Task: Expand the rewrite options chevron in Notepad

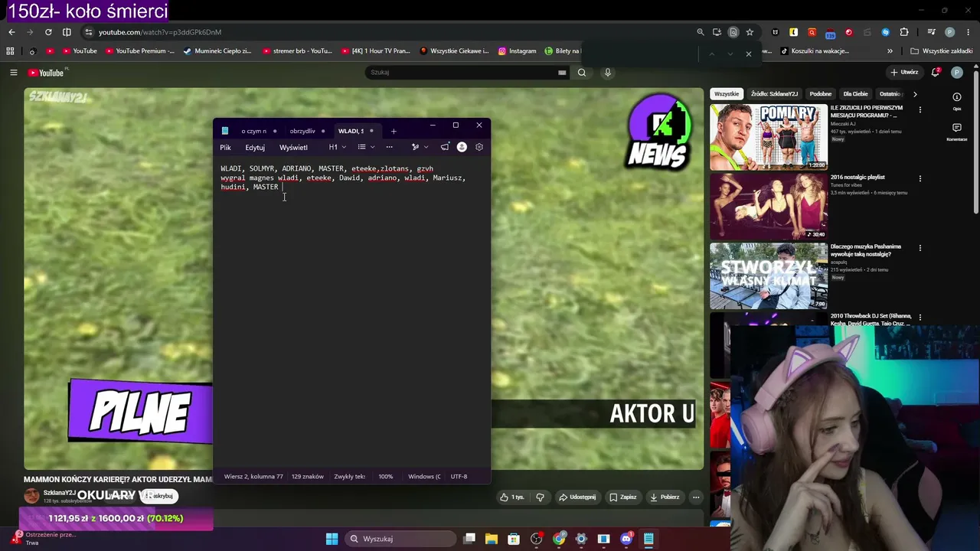Action: 426,147
